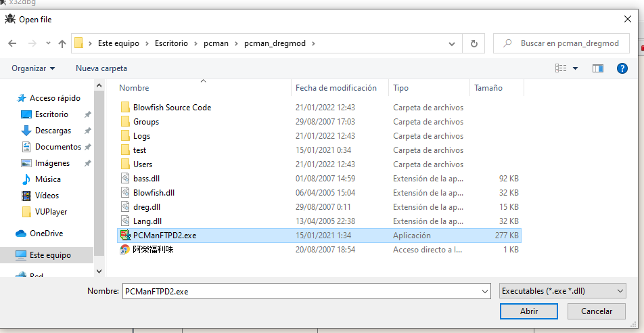Select the PCManFTPD2.exe application icon
Image resolution: width=644 pixels, height=333 pixels.
pos(125,236)
